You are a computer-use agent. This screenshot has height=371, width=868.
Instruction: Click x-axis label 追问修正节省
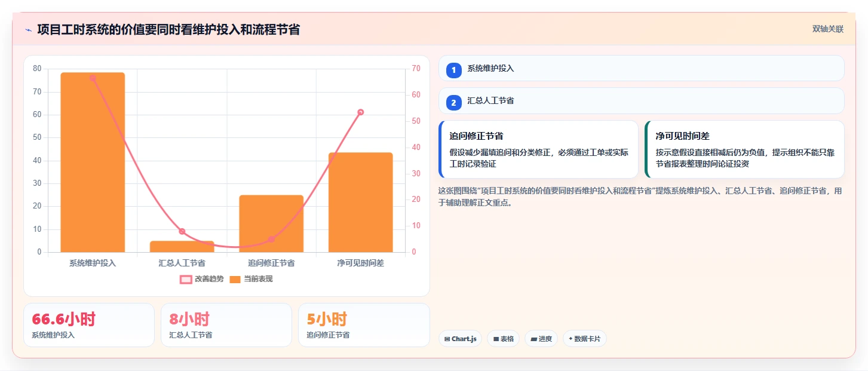coord(271,263)
